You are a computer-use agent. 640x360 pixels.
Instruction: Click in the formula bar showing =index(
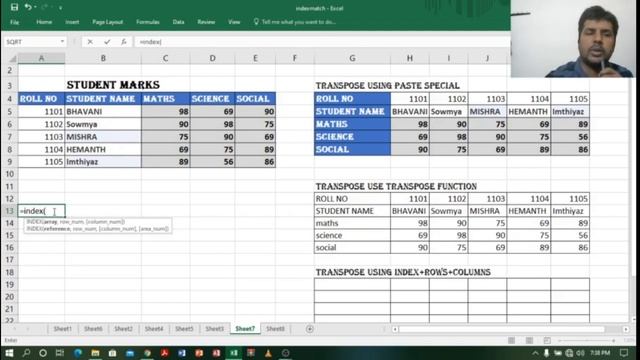[322, 42]
